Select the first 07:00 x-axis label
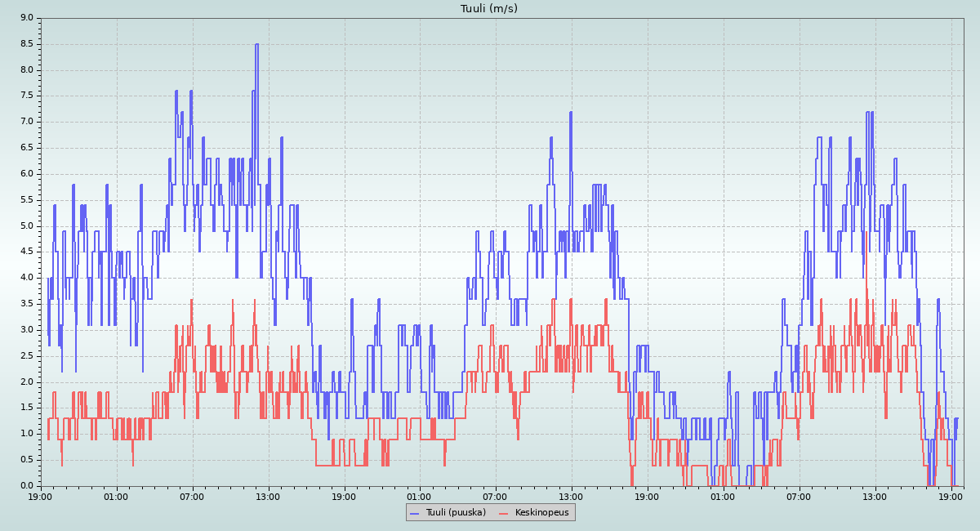The height and width of the screenshot is (531, 980). [x=192, y=496]
